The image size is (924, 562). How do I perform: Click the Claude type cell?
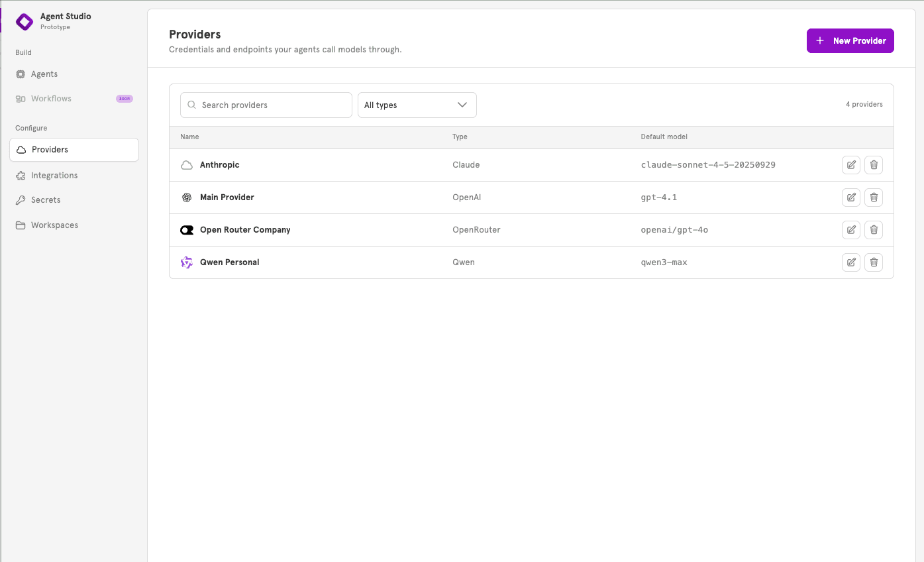[x=466, y=165]
